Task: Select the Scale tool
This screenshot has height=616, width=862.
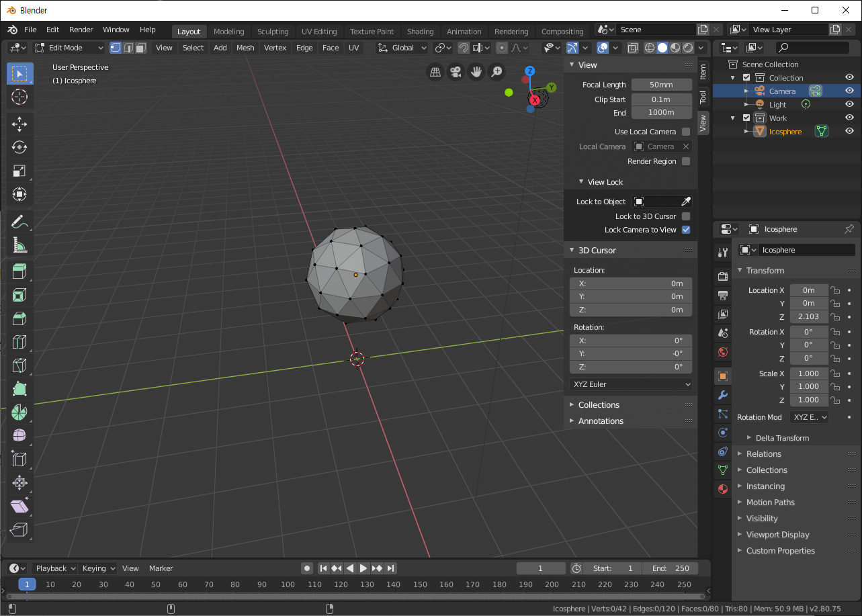Action: (x=19, y=171)
